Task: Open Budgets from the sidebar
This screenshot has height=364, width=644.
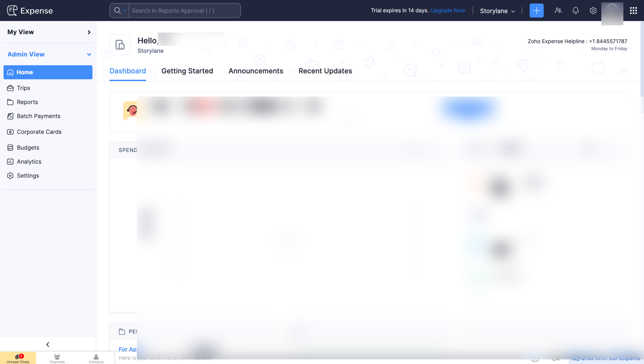Action: 28,147
